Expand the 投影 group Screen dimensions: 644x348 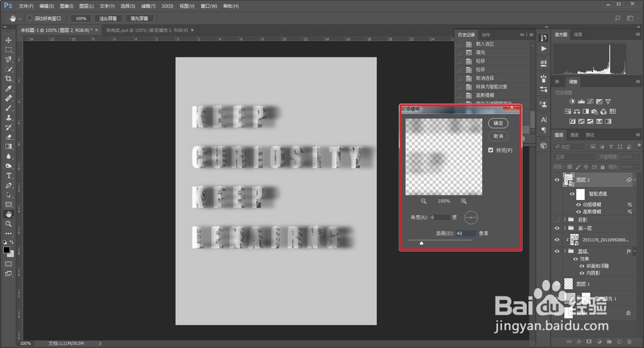click(565, 219)
